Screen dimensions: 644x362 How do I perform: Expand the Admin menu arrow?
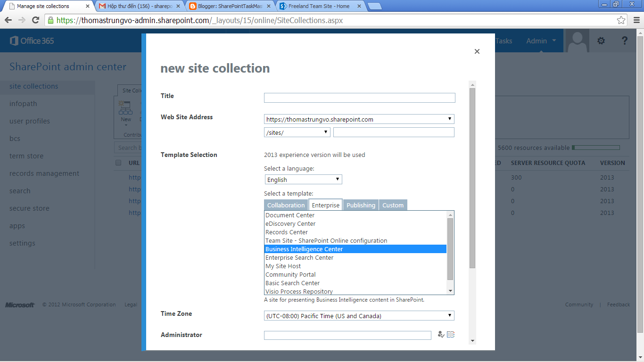(554, 41)
